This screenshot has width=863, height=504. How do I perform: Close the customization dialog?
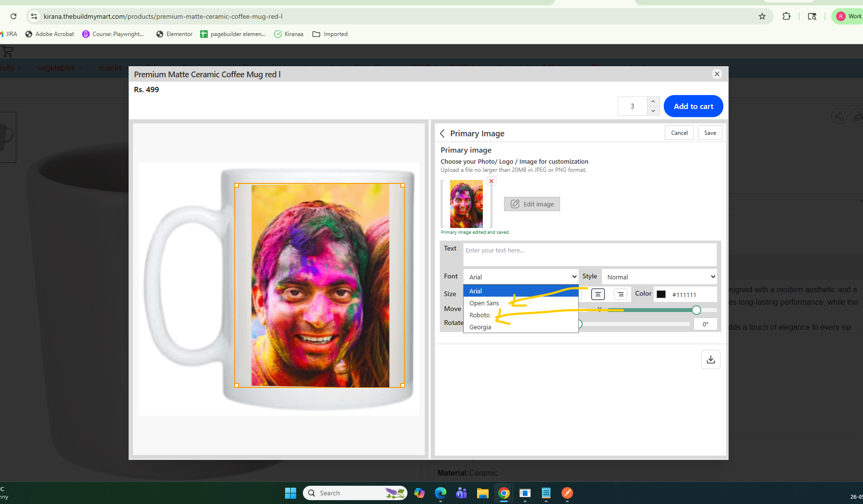tap(717, 74)
